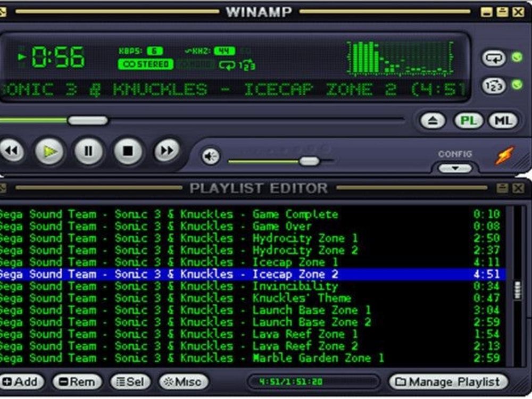Viewport: 532px width, 399px height.
Task: Stop playback with the Stop button
Action: coord(128,152)
